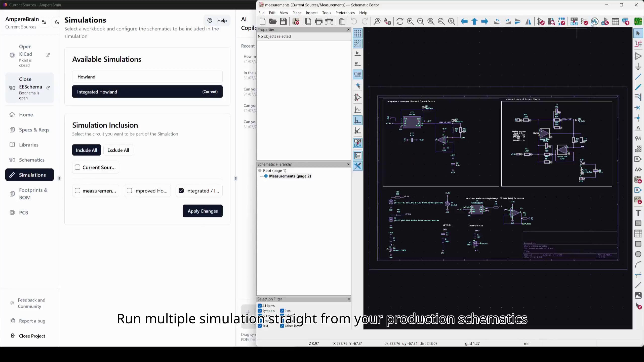Uncheck the Integrated circuit checkbox

coord(181,191)
